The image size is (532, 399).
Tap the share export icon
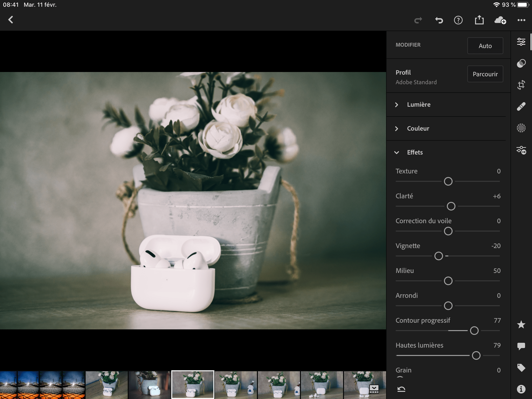click(479, 20)
